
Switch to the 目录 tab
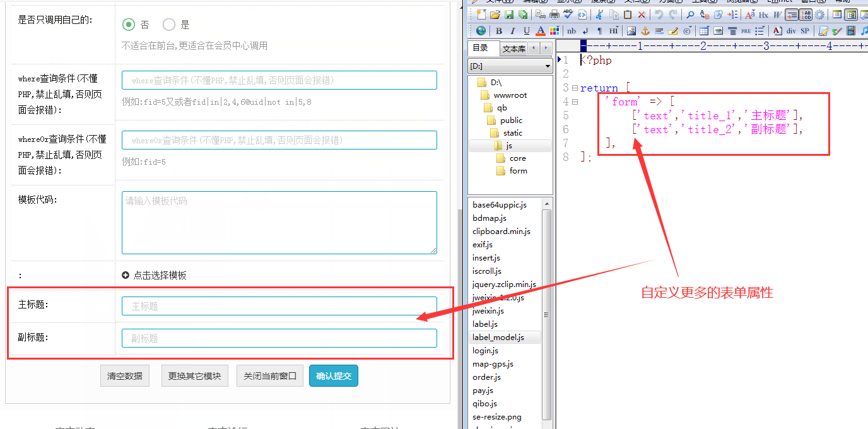click(481, 48)
